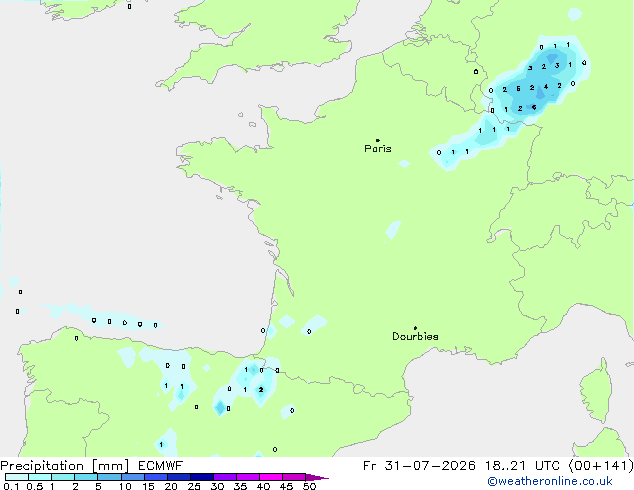Click the 18..21 UTC time text
Image resolution: width=634 pixels, height=490 pixels.
[522, 466]
